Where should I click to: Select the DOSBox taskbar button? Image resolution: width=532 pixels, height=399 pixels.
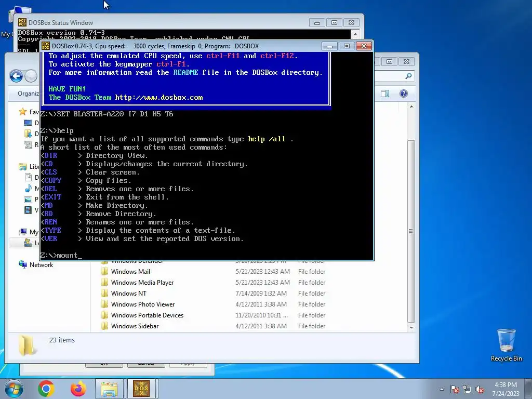(141, 389)
